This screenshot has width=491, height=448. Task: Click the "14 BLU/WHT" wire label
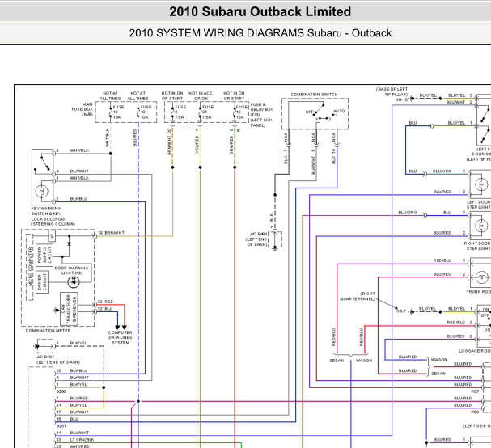[73, 433]
